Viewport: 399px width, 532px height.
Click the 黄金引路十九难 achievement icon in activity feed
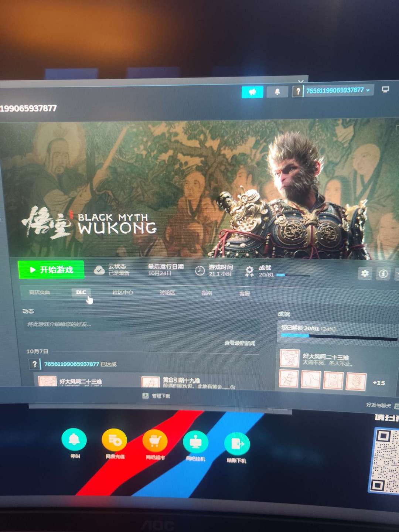click(x=150, y=382)
